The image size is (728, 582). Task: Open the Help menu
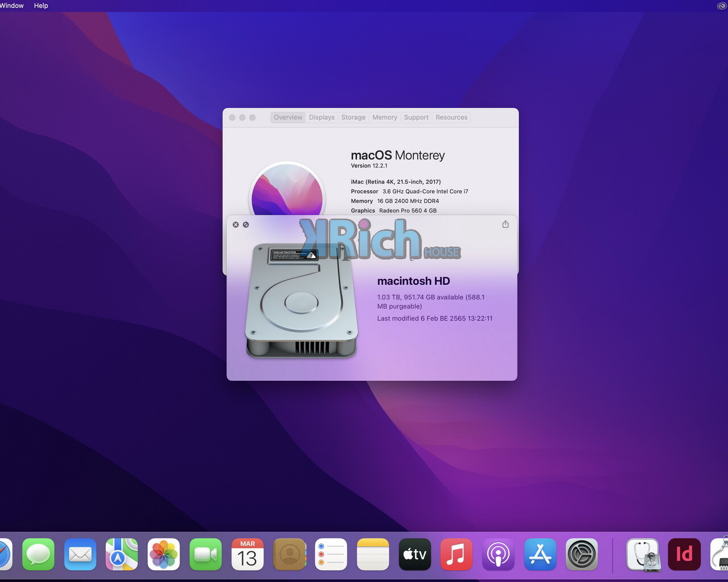pos(41,6)
